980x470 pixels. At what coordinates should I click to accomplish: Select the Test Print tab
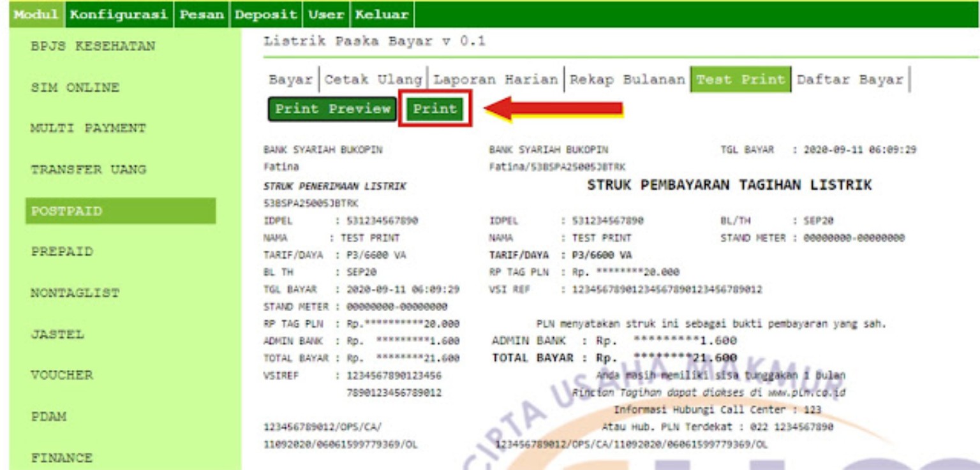pyautogui.click(x=741, y=80)
